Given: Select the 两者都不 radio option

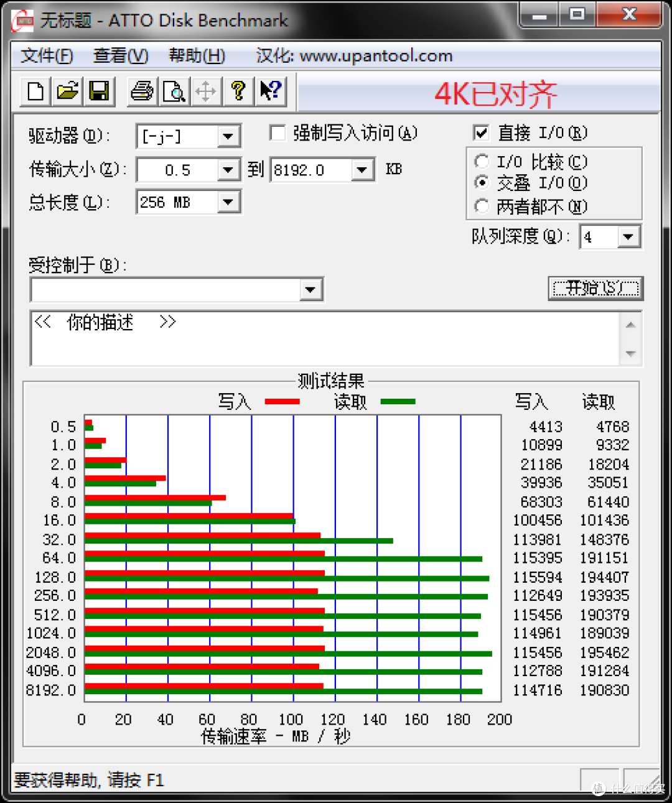Looking at the screenshot, I should 482,206.
